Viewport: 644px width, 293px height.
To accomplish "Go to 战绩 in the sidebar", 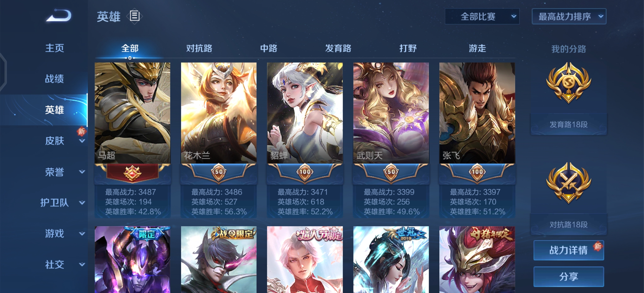I will click(54, 79).
